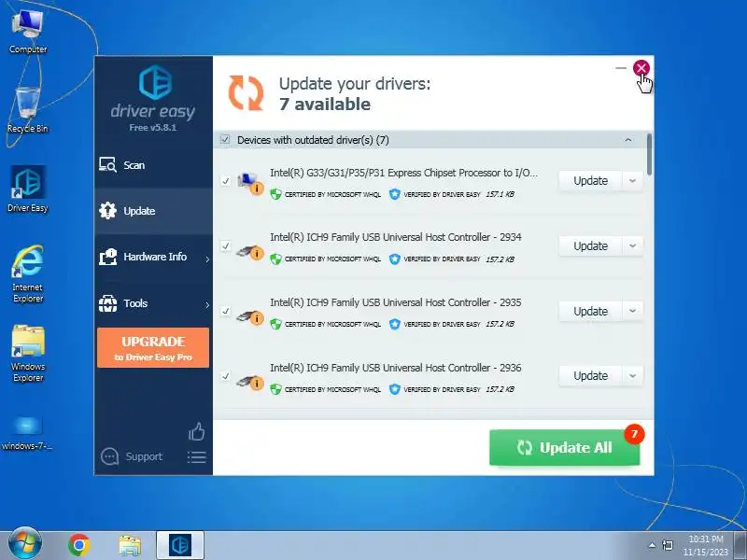Open the Windows Start menu
Viewport: 747px width, 560px height.
pos(24,544)
